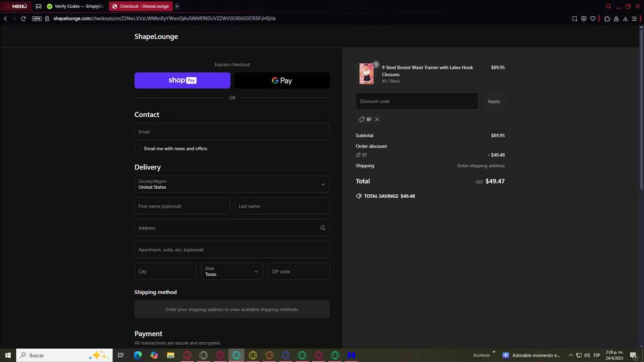Open Adorable momento news widget
The image size is (644, 362).
pyautogui.click(x=532, y=355)
